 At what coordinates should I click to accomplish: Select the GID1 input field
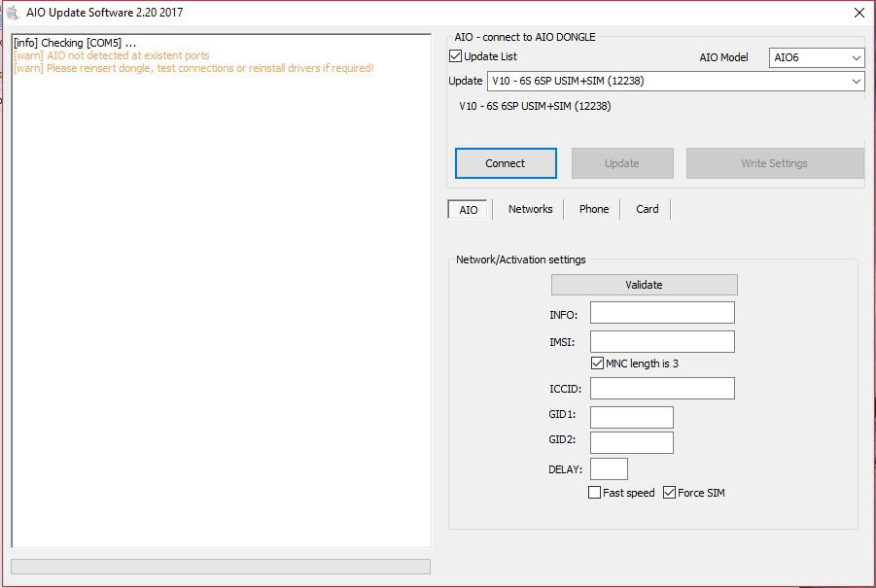pyautogui.click(x=631, y=417)
